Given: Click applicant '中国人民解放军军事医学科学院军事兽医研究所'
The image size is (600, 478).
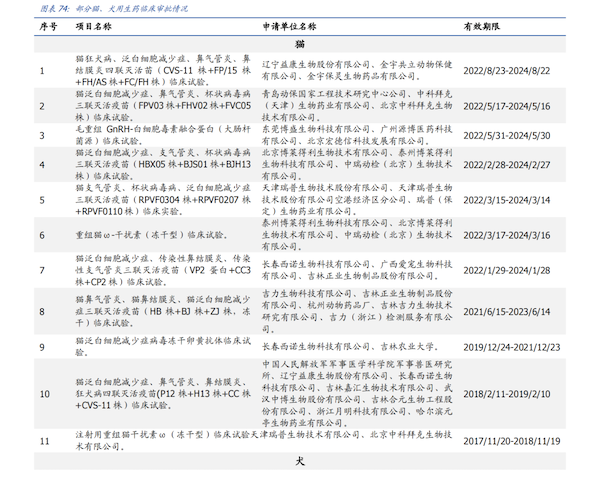Looking at the screenshot, I should [x=357, y=370].
